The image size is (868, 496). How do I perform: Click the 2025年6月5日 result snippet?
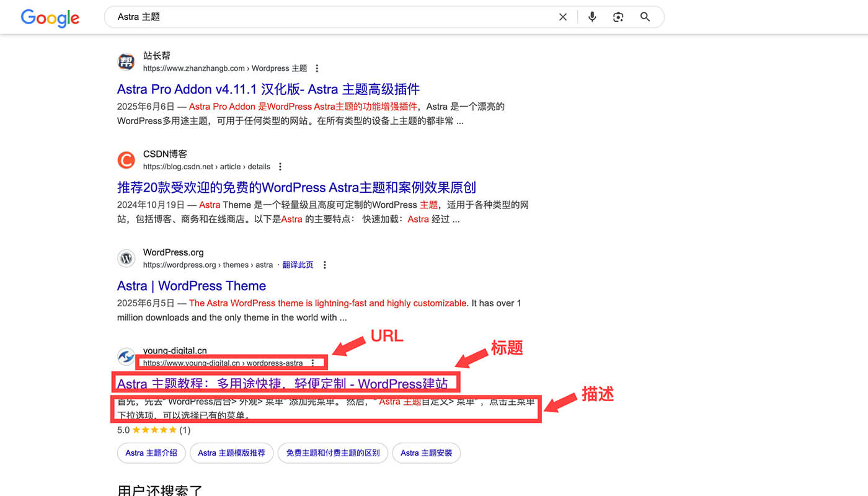coord(319,310)
